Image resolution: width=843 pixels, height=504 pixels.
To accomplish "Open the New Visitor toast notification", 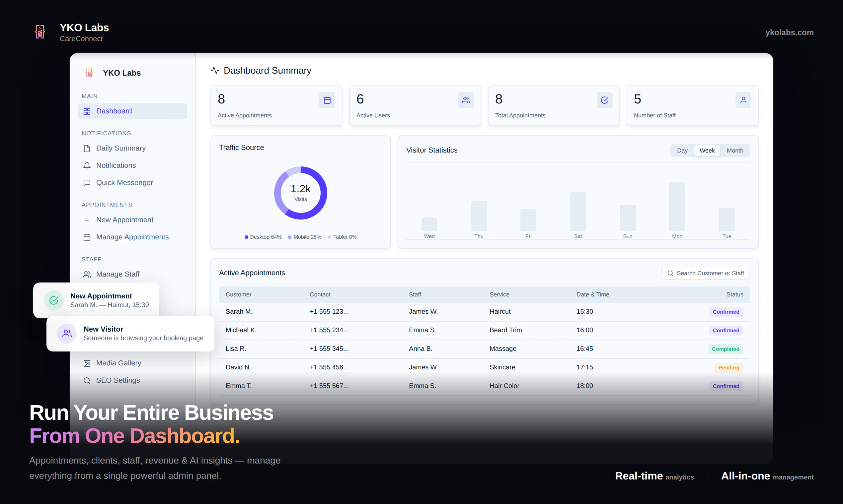I will coord(130,334).
